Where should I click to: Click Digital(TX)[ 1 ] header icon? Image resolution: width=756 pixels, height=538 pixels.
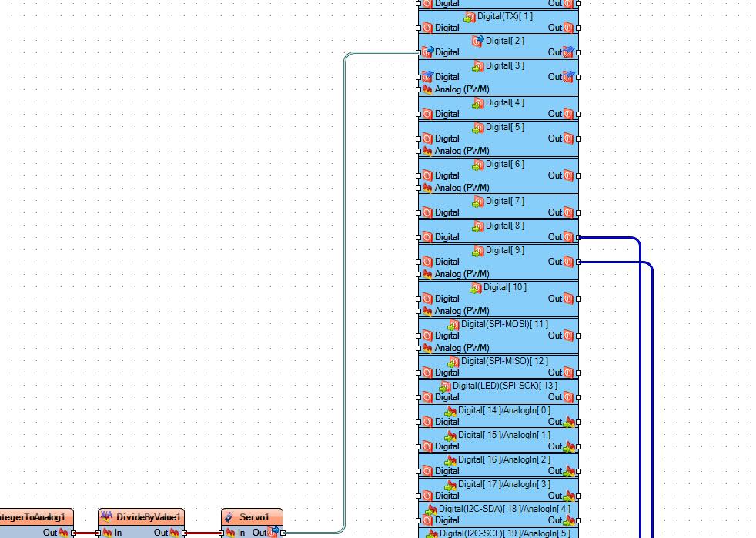click(x=469, y=17)
